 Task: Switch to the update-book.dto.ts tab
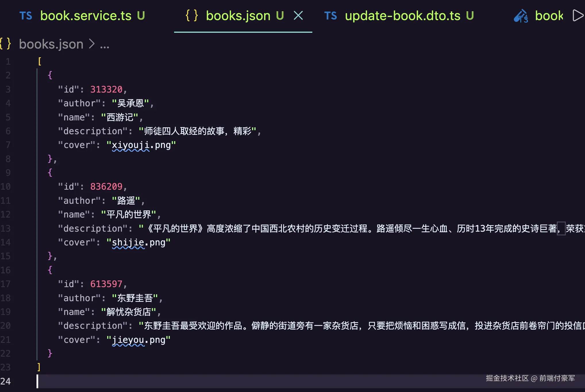click(x=402, y=16)
